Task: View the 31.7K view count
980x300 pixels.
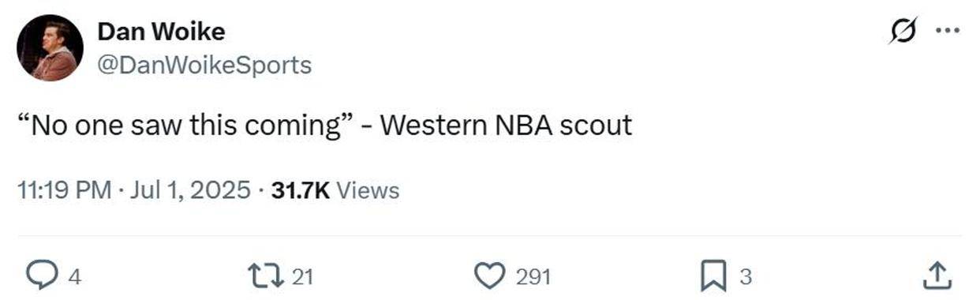Action: tap(300, 190)
